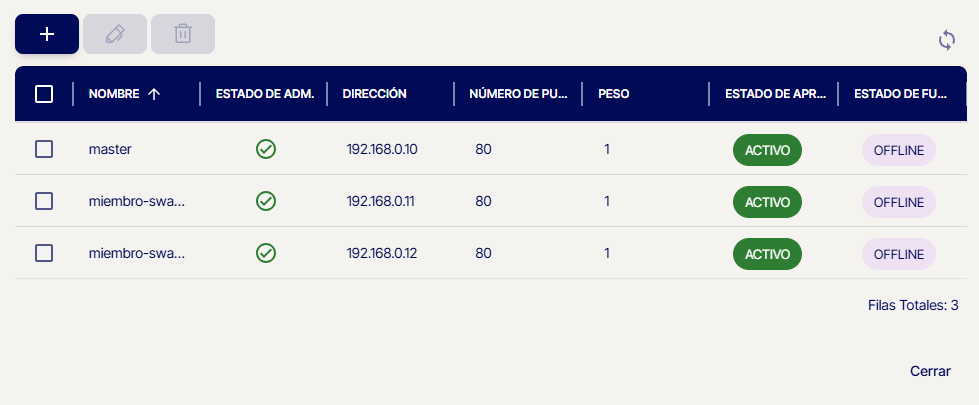Click the trash delete icon
The width and height of the screenshot is (979, 405).
pyautogui.click(x=183, y=34)
